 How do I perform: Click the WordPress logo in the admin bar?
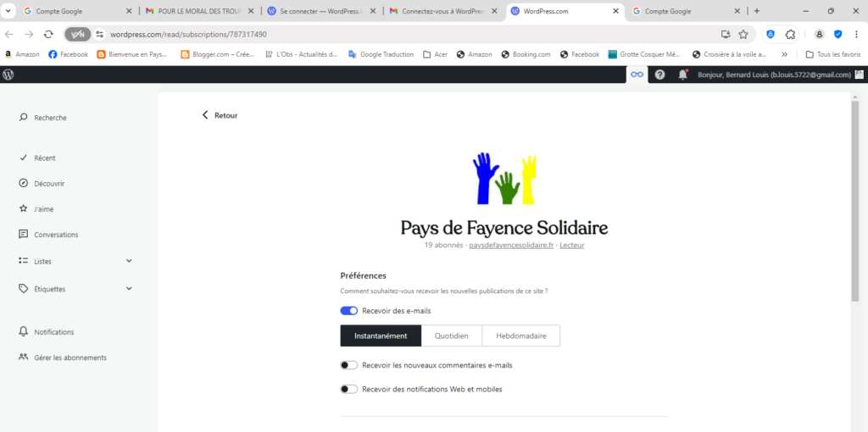click(x=8, y=75)
